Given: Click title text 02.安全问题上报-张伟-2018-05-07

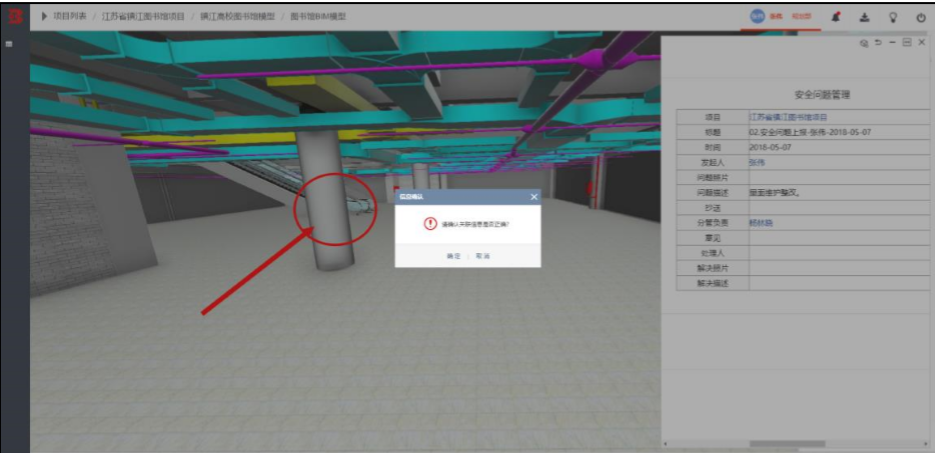Looking at the screenshot, I should (x=810, y=132).
